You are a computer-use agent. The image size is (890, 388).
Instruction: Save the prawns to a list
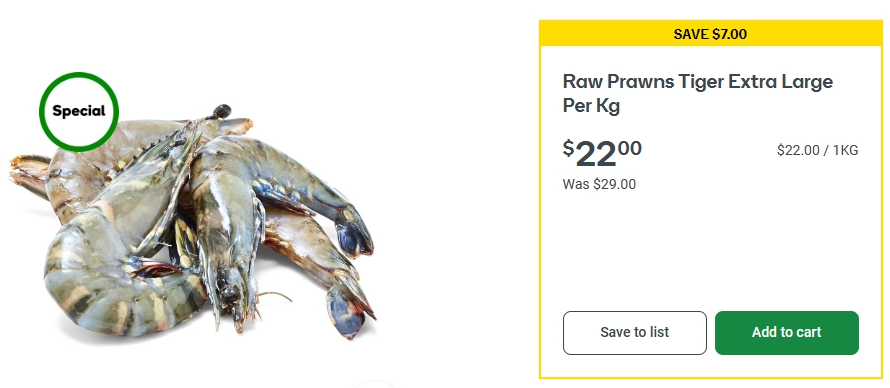635,332
